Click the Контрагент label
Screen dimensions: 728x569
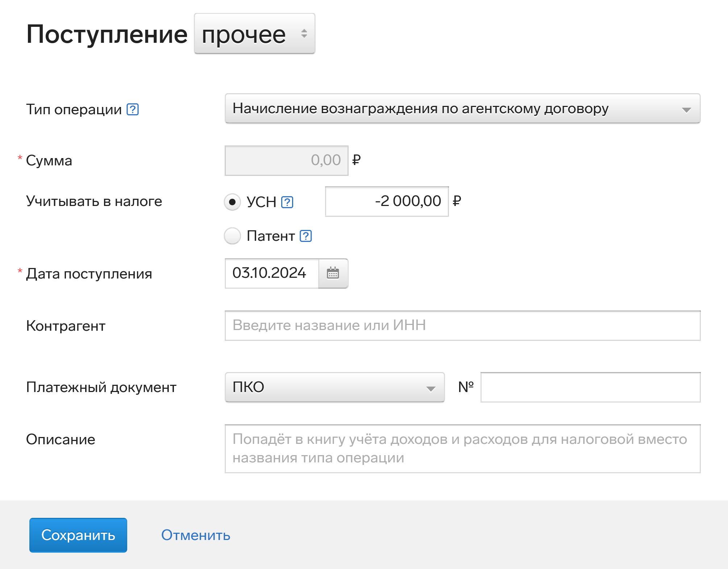tap(66, 326)
